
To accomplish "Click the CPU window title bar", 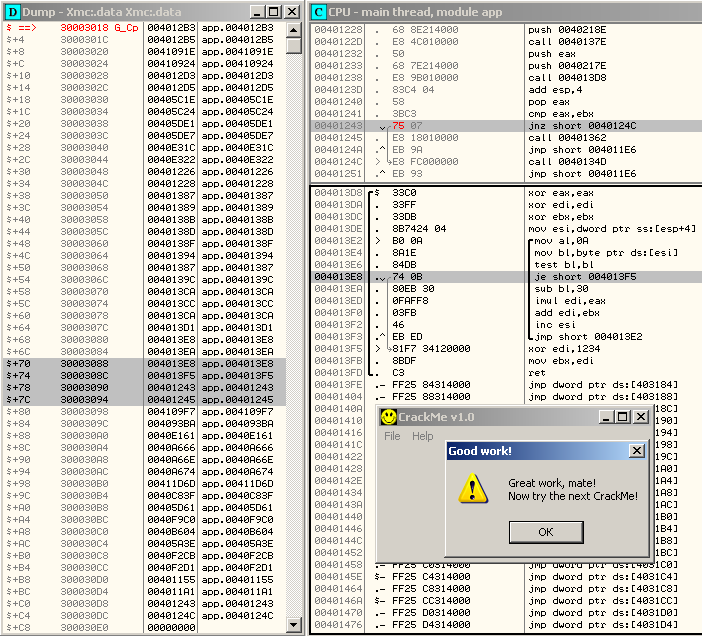I will (500, 11).
